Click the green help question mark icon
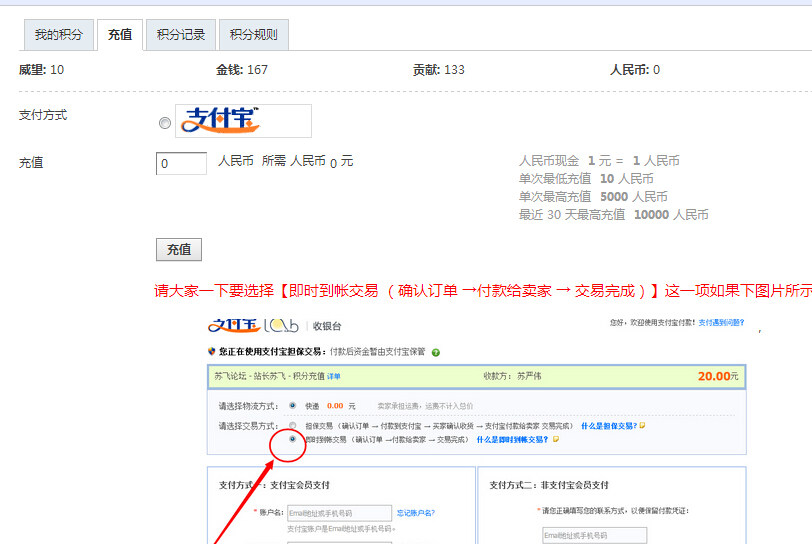Viewport: 812px width, 544px height. click(x=436, y=352)
